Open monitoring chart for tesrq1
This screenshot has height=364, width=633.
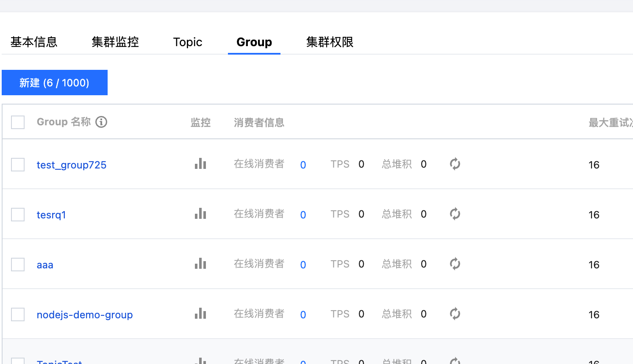tap(200, 214)
